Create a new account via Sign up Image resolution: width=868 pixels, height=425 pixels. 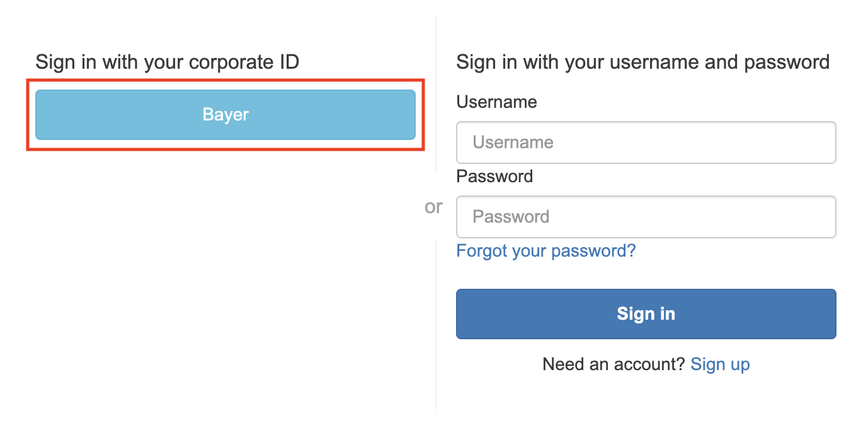pyautogui.click(x=720, y=364)
